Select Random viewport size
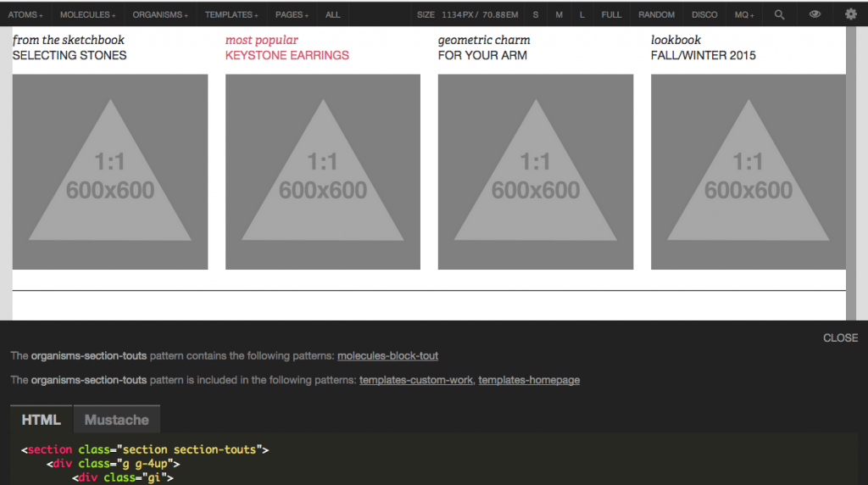 pos(656,14)
